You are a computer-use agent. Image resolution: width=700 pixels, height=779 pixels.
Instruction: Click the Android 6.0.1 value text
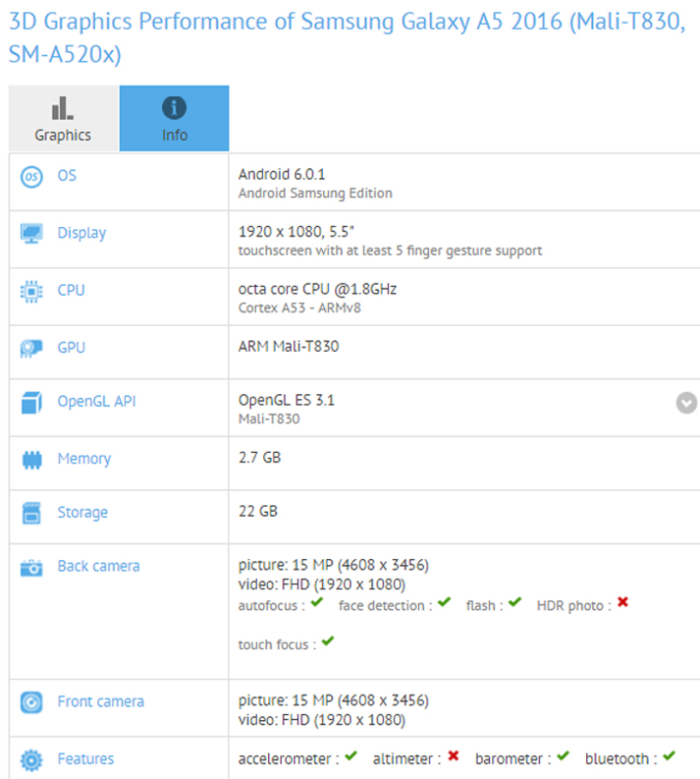tap(282, 174)
